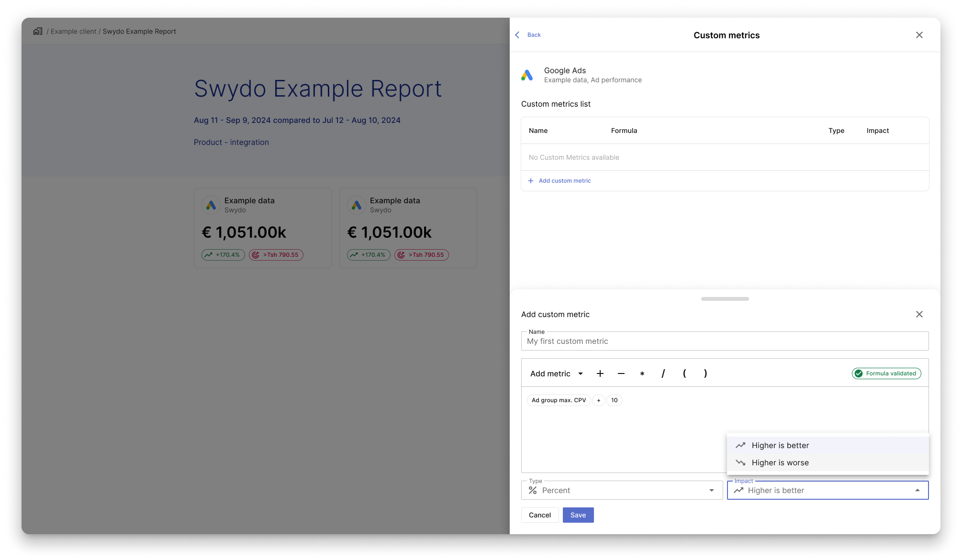Insert the divide operator
The image size is (962, 560).
click(x=663, y=373)
